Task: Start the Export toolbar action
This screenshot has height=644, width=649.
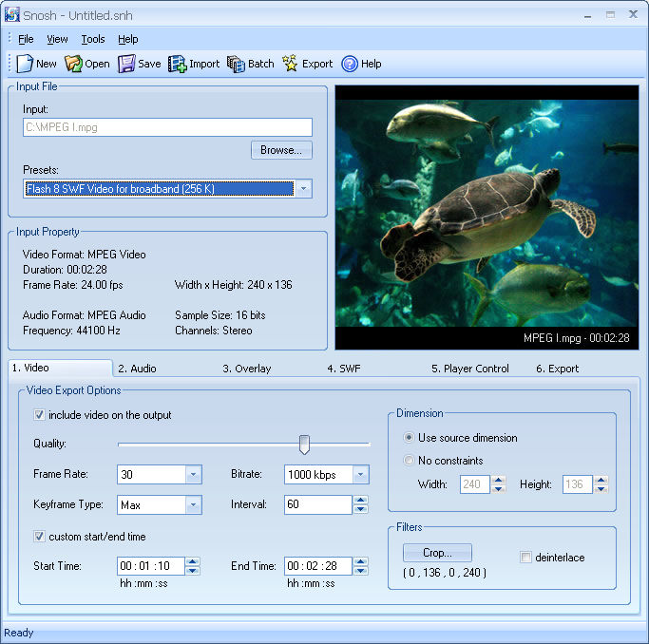Action: 290,64
